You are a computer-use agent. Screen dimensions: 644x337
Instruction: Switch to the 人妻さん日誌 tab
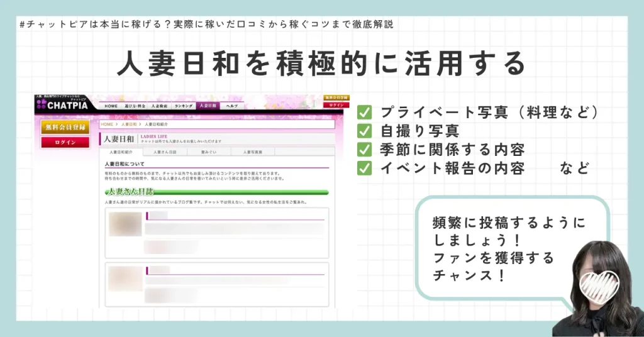(165, 152)
